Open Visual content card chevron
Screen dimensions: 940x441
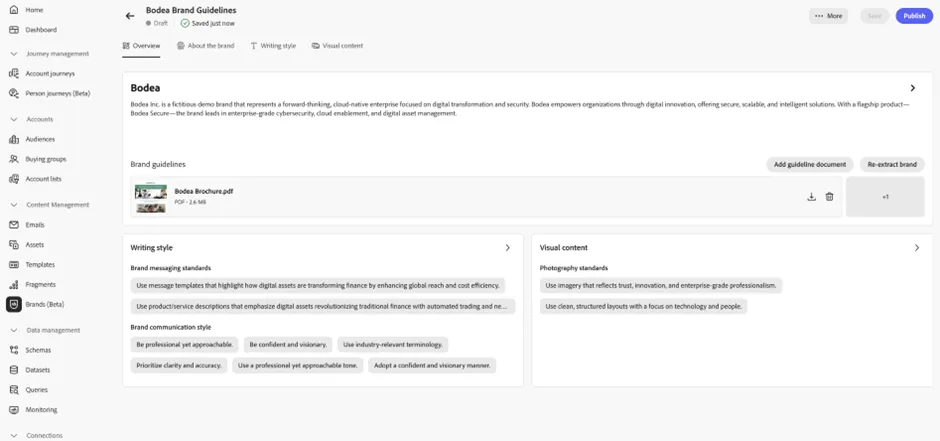[x=917, y=247]
